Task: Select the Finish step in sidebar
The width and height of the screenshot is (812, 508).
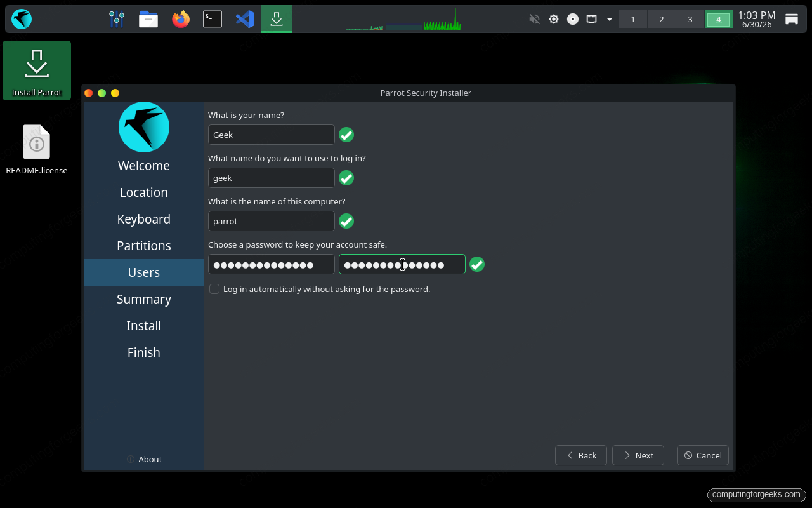Action: [x=144, y=352]
